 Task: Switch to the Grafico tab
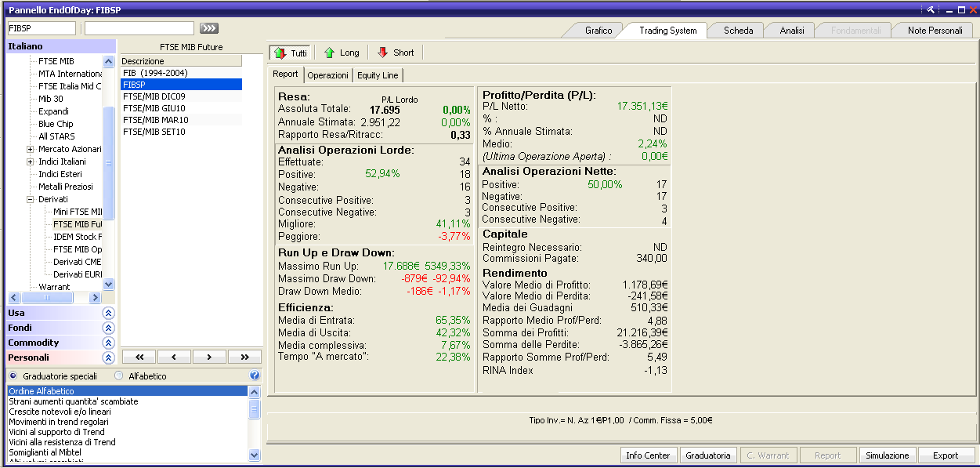pos(600,30)
